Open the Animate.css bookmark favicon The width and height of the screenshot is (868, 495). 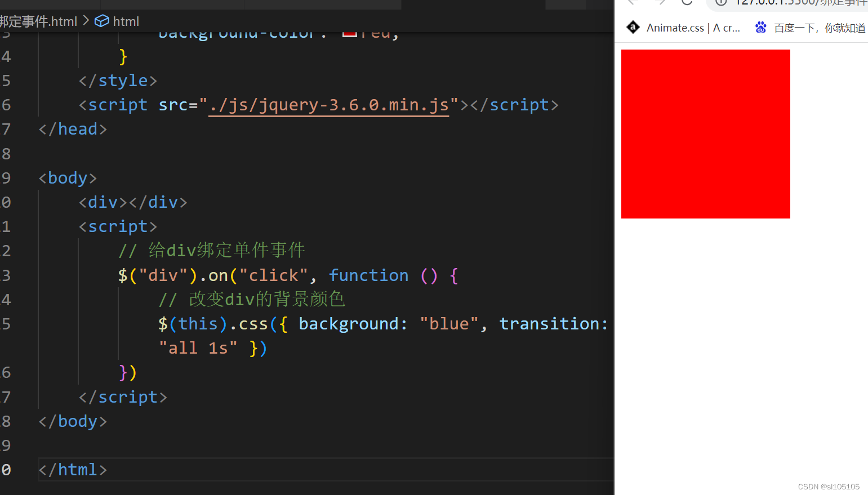click(x=633, y=27)
